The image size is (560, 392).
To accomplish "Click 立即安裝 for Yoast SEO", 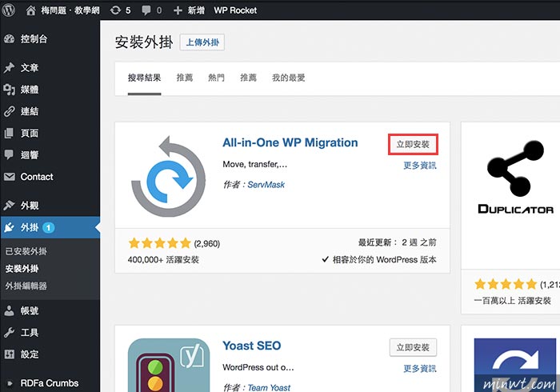I will (413, 347).
